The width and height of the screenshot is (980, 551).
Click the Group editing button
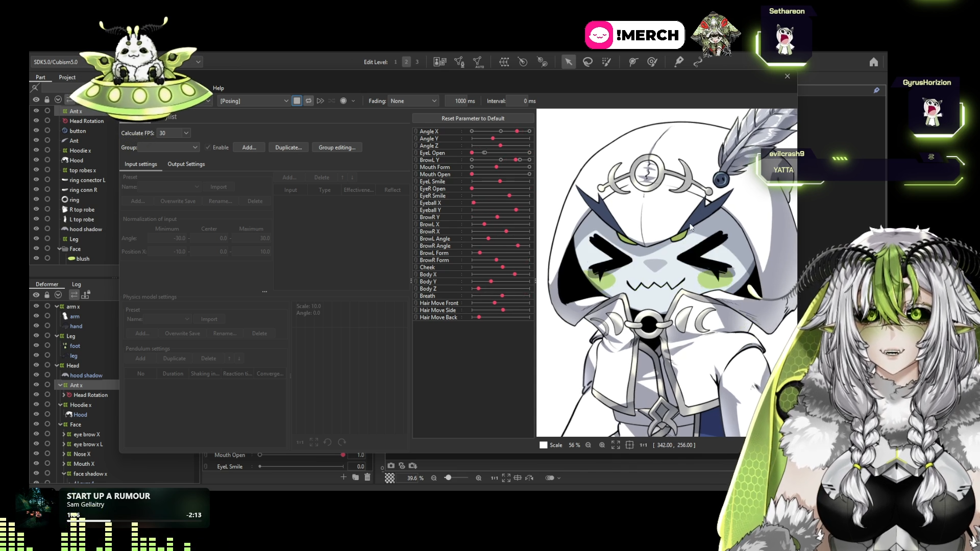[337, 147]
